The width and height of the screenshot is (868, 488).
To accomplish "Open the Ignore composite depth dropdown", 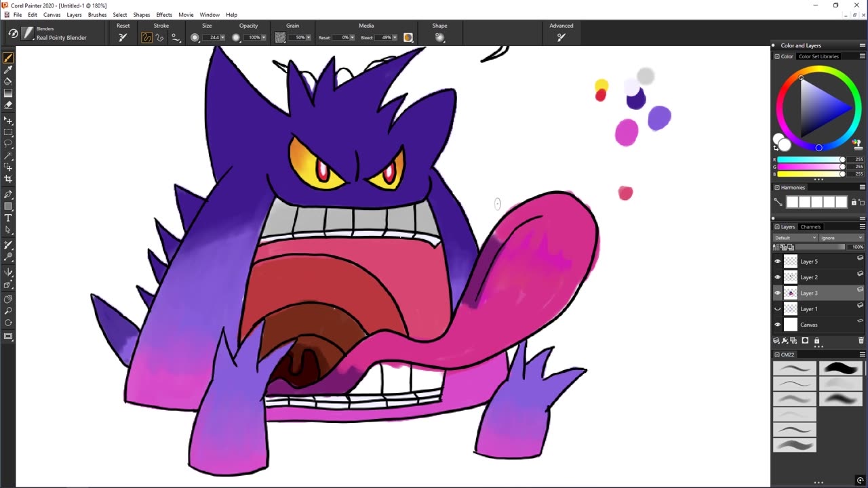I will [842, 238].
